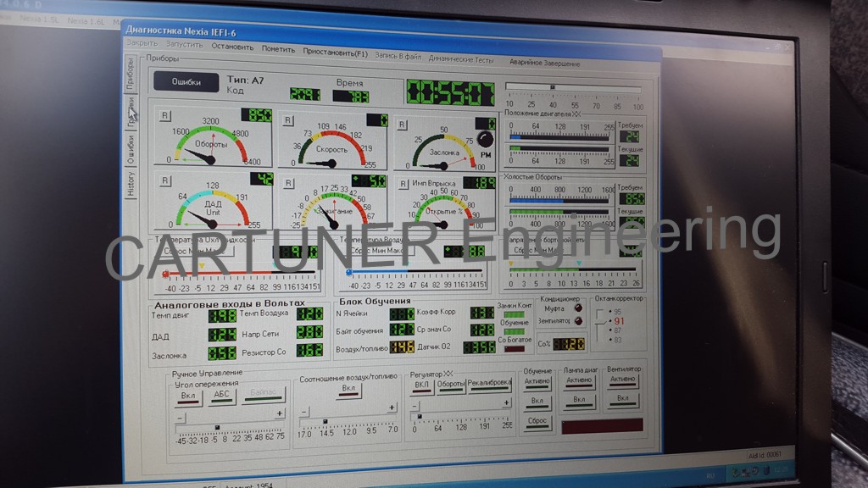Click minus in Регулятор XX group
The image size is (868, 488).
[415, 407]
